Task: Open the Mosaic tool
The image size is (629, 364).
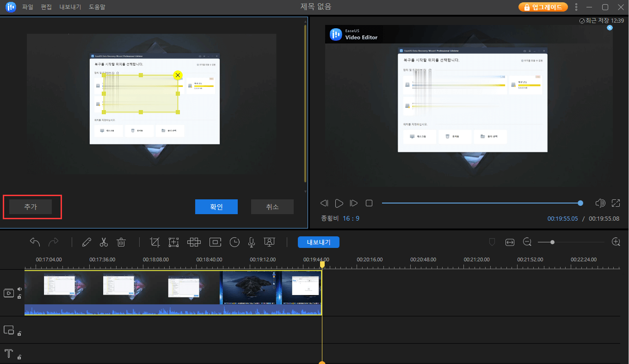Action: tap(194, 242)
